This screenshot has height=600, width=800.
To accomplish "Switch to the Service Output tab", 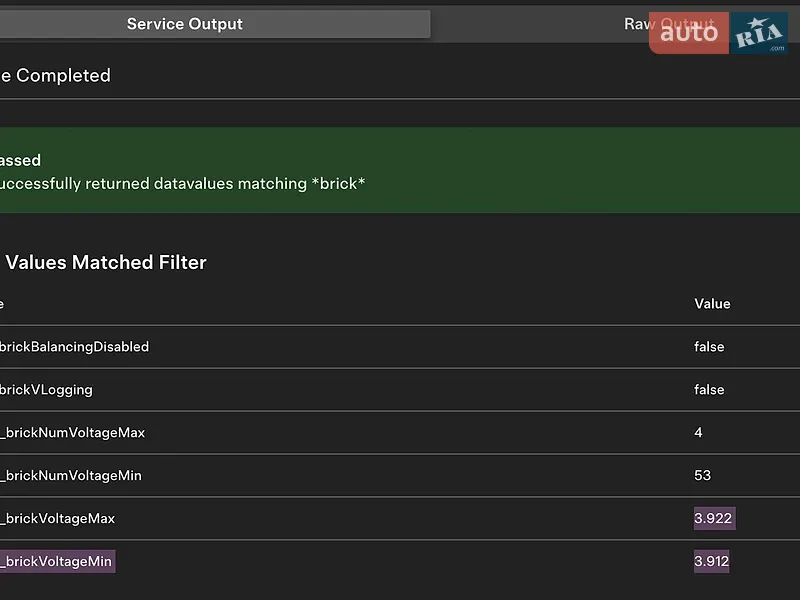I will pos(215,24).
